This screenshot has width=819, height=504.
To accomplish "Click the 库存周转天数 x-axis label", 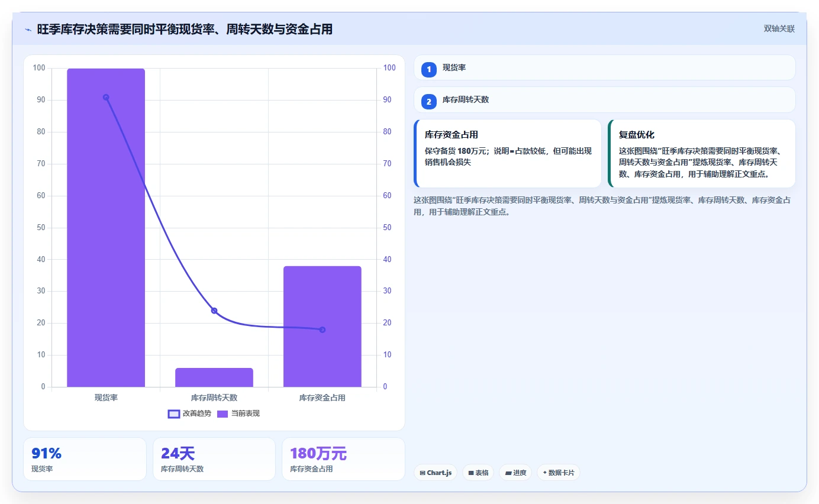I will point(214,398).
